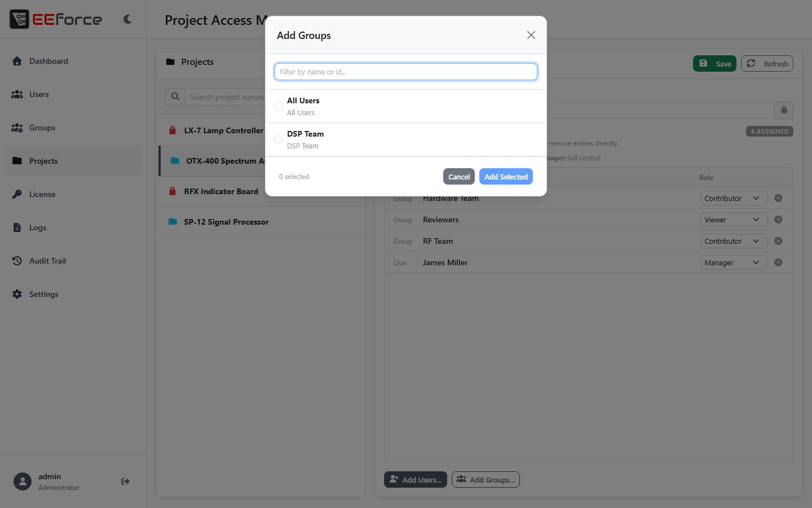Open Logs file icon in sidebar

(17, 227)
